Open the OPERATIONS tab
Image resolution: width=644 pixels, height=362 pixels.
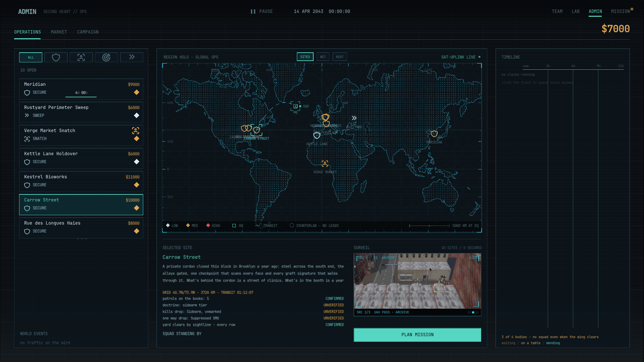tap(28, 32)
